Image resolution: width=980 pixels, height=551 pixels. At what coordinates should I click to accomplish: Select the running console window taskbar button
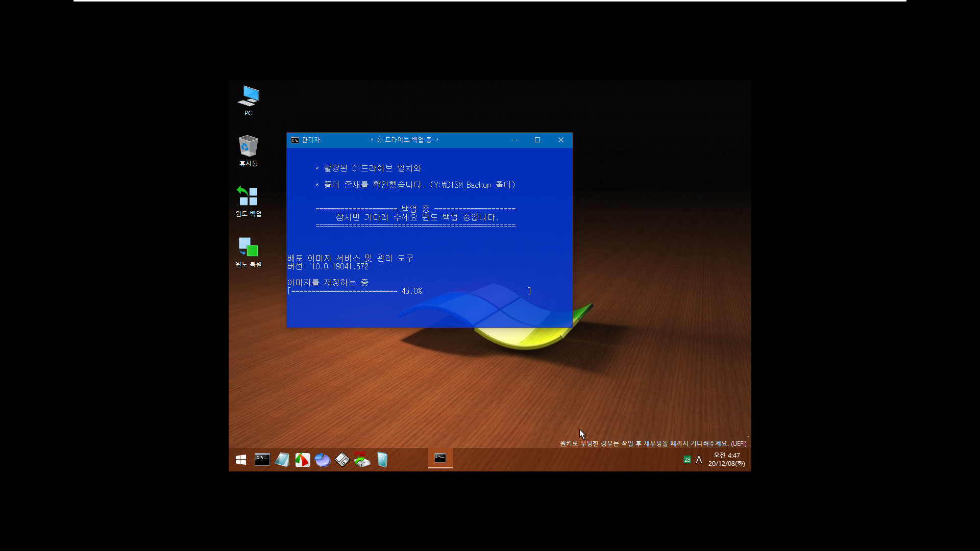(440, 459)
